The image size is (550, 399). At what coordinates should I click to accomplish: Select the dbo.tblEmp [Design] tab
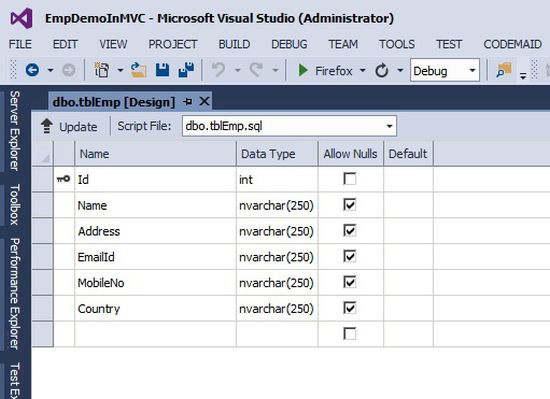(x=114, y=102)
